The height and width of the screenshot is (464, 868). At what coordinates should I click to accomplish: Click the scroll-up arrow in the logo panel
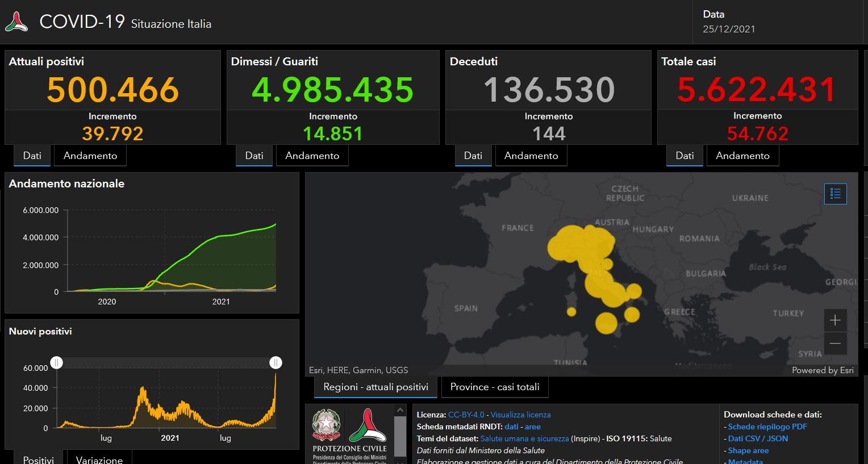point(400,410)
